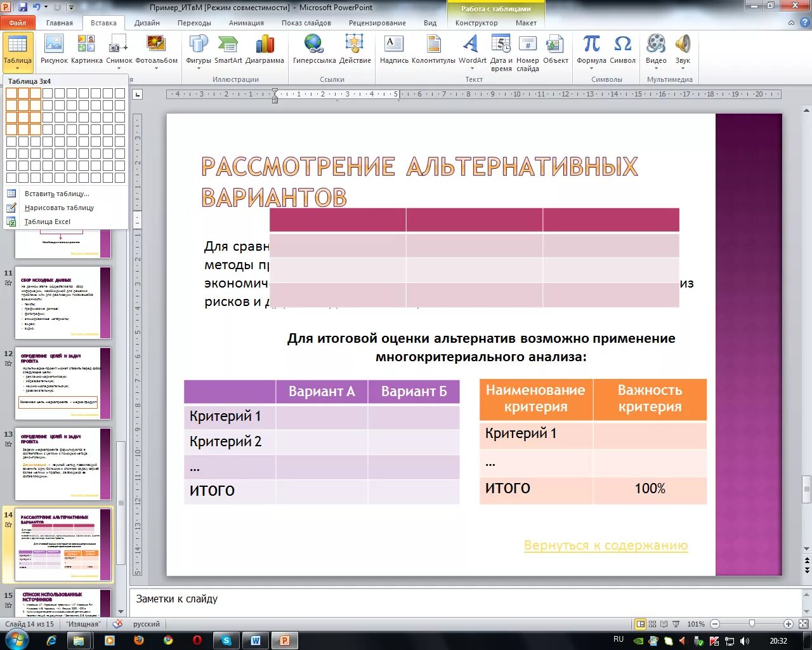Switch to the Вид tab
Image resolution: width=812 pixels, height=650 pixels.
pyautogui.click(x=430, y=23)
